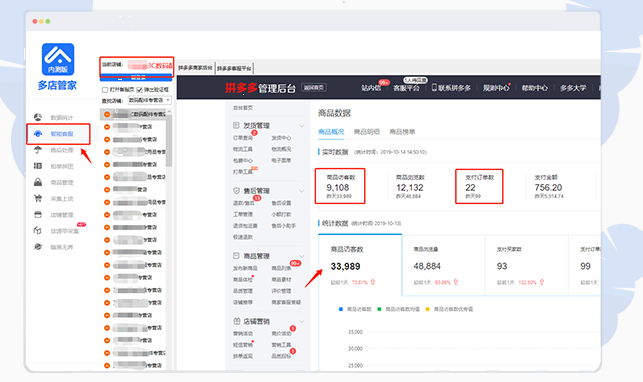This screenshot has height=382, width=643.
Task: Click the 商品管理 section icon in the backend menu
Action: (236, 256)
